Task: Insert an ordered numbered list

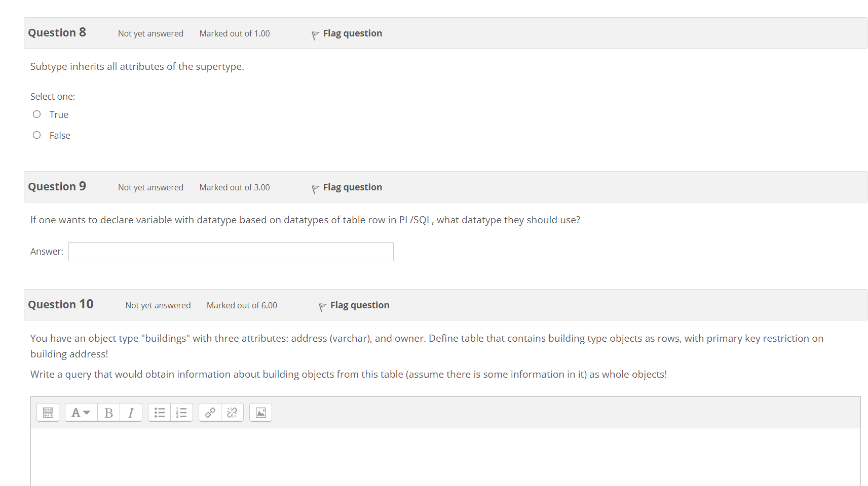Action: pos(181,413)
